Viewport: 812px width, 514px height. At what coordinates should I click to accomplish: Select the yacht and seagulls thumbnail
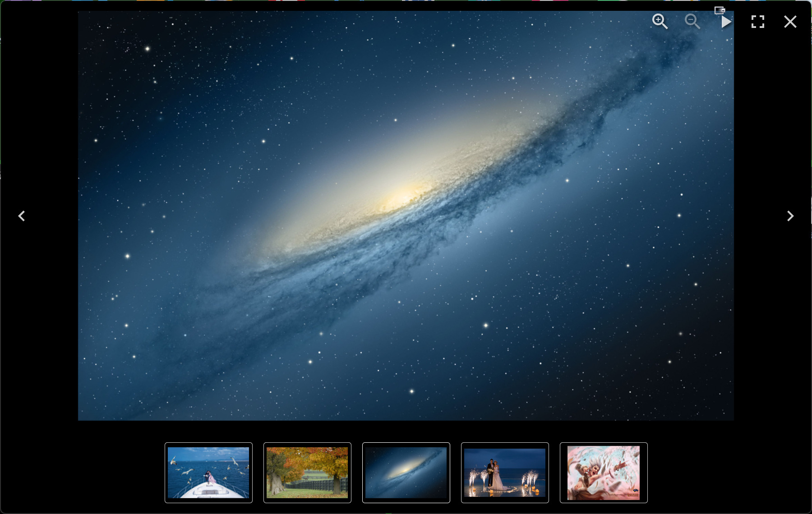point(208,473)
